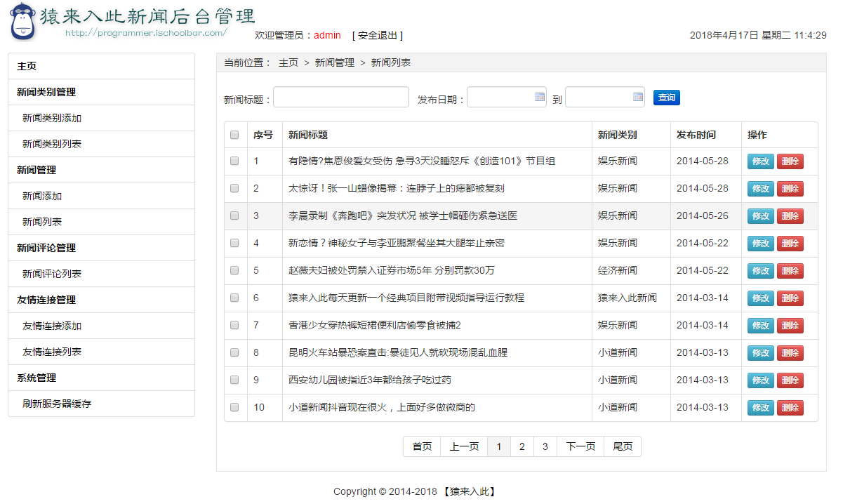Click 安全退出 logout link
Viewport: 850px width, 504px height.
378,35
